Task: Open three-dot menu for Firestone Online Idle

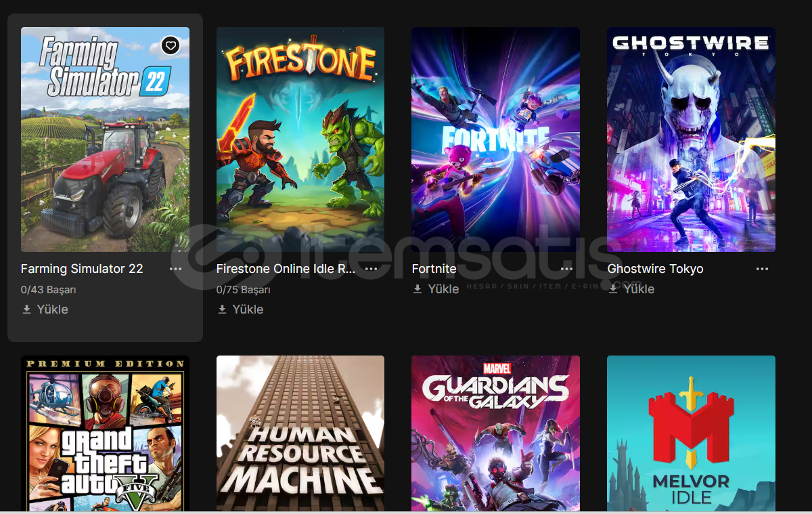Action: pos(371,269)
